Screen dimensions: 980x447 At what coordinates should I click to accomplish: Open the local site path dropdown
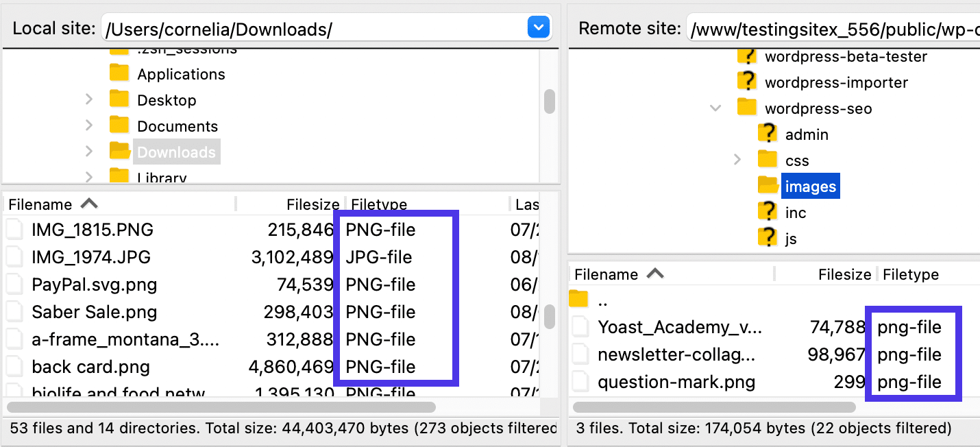(539, 27)
